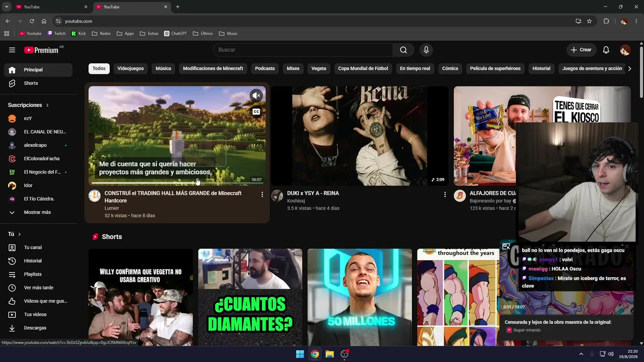Open the video title CONSTRUÍ el TRADING HALL
644x362 pixels.
(x=173, y=197)
